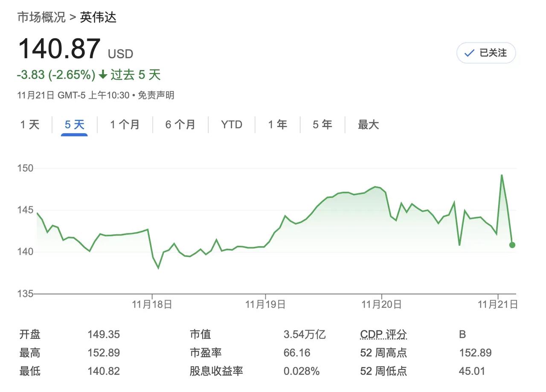Viewport: 546px width, 392px height.
Task: Click the 11月21日 axis label
Action: point(498,304)
